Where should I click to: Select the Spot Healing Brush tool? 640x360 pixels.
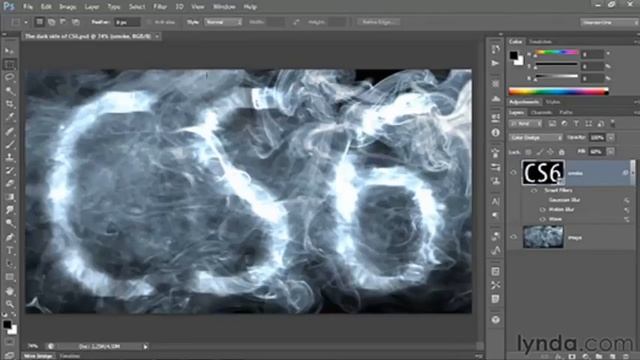click(x=10, y=131)
